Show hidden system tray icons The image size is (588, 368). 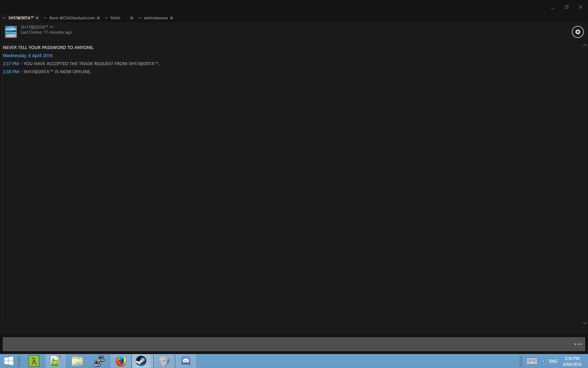click(543, 361)
